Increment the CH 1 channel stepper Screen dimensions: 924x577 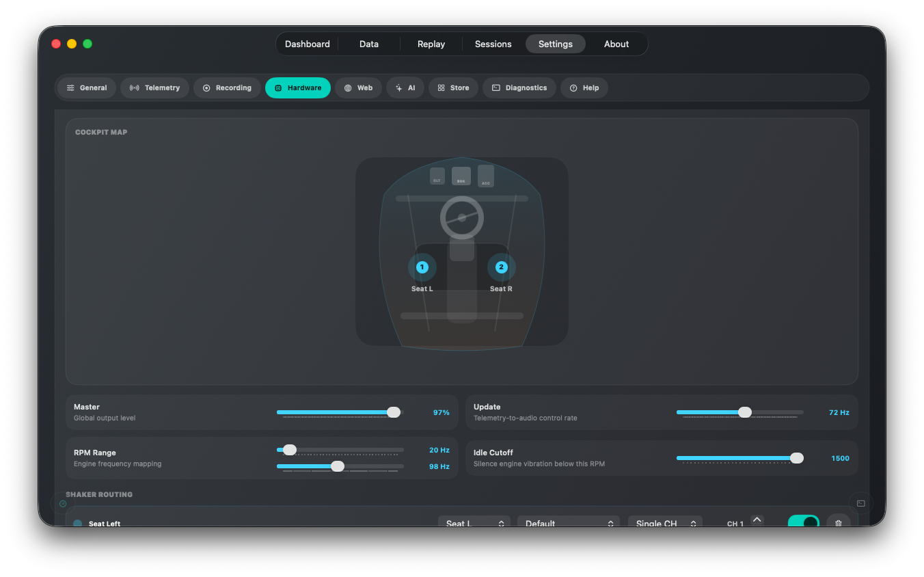[757, 520]
